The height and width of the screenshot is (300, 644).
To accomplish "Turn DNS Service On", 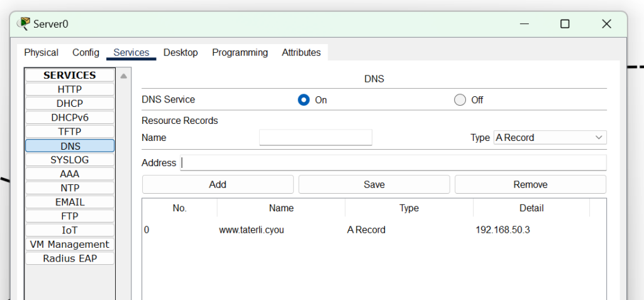I will [304, 100].
